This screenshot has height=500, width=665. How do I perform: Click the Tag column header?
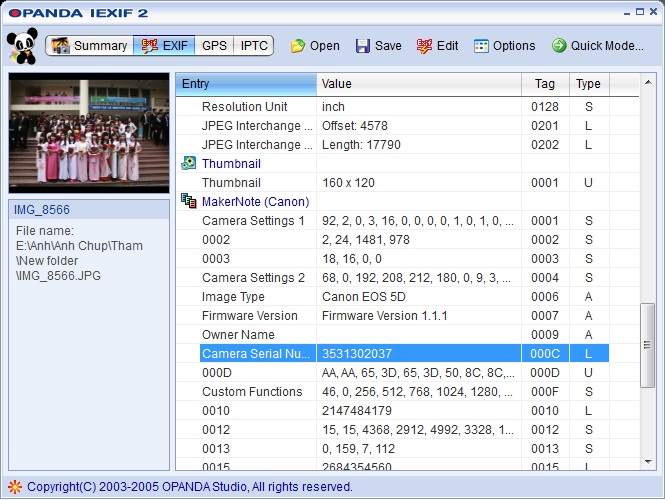[545, 84]
